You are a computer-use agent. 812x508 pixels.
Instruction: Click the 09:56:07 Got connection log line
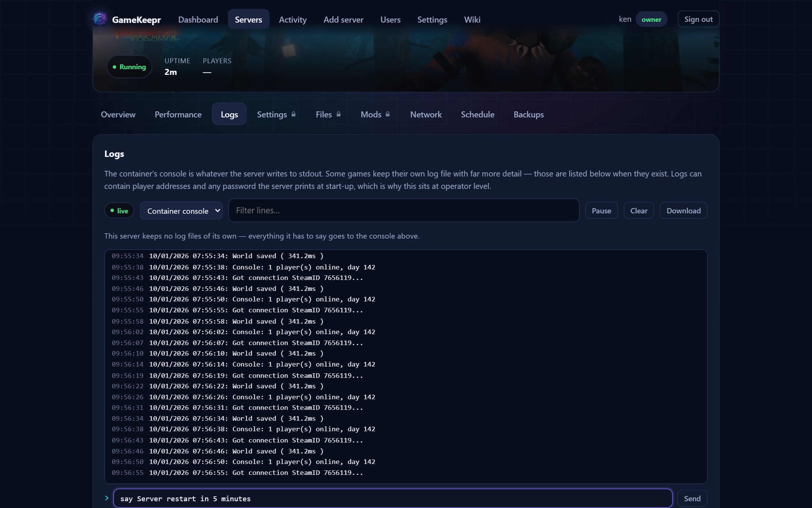pos(406,343)
